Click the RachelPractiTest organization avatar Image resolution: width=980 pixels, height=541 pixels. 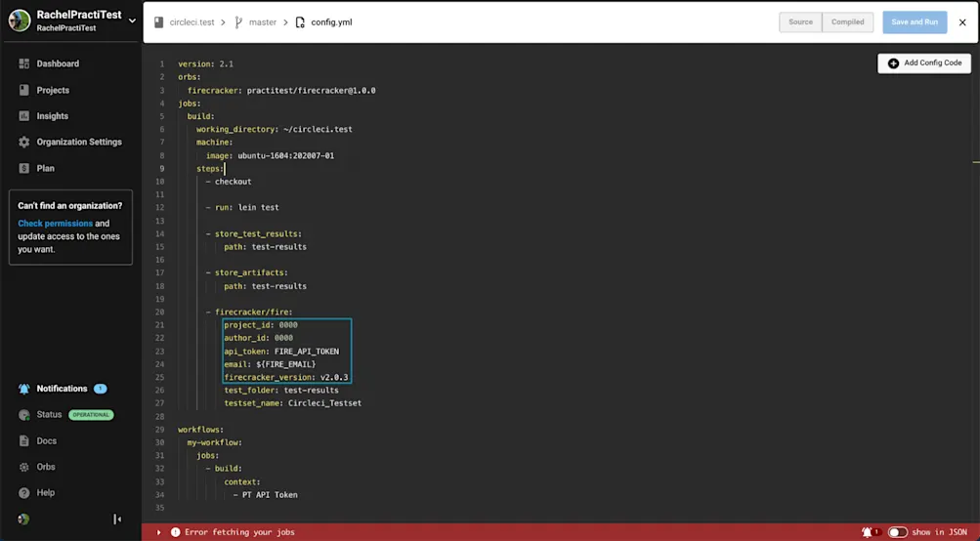click(20, 20)
